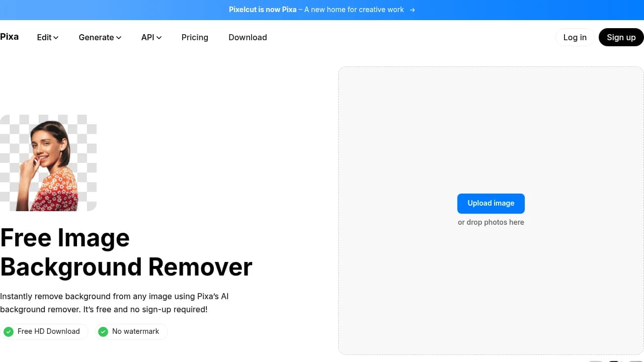Screen dimensions: 644x362
Task: Click the Sign up button
Action: pos(621,37)
